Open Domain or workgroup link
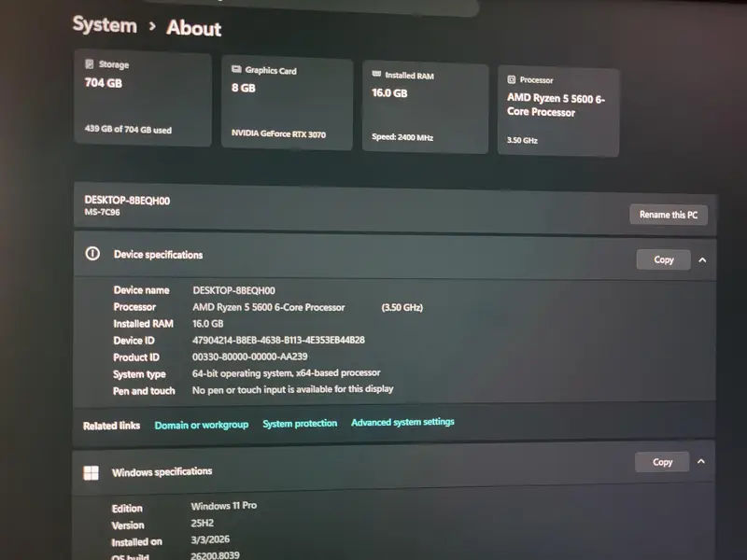 (x=202, y=425)
